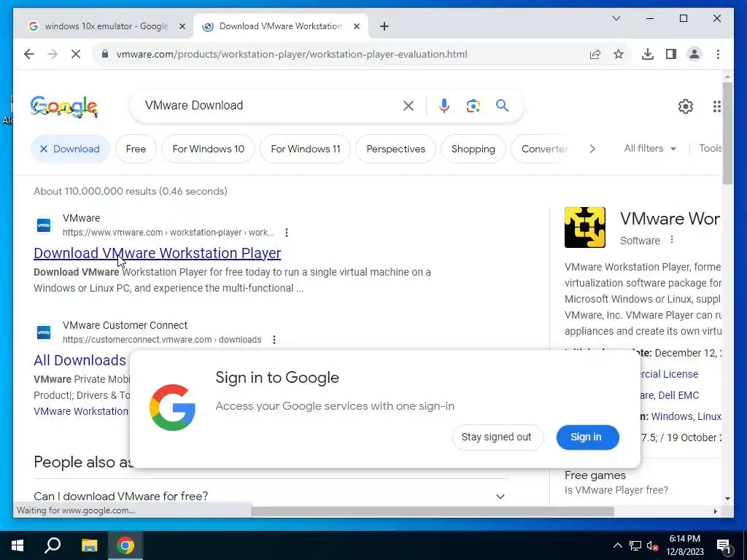Open the muted volume tray icon
The width and height of the screenshot is (747, 560).
(653, 545)
